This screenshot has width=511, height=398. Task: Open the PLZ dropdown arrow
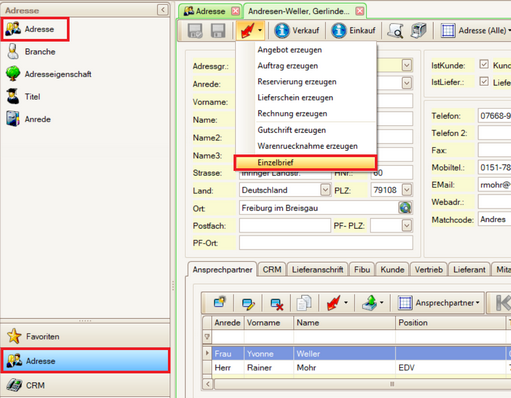click(x=407, y=190)
